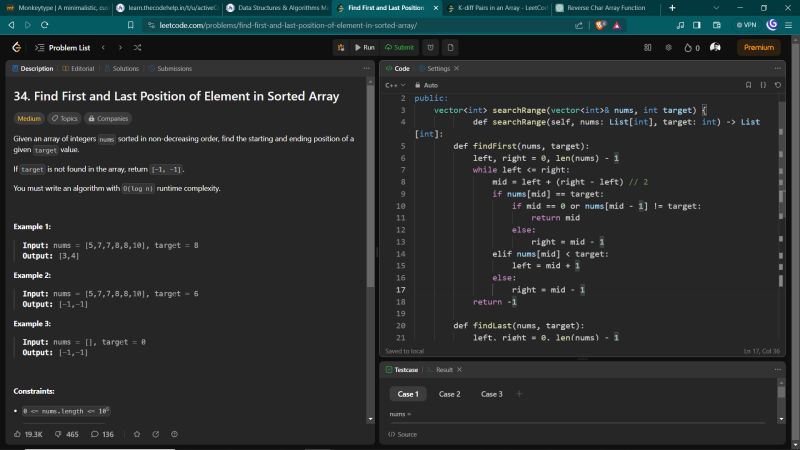800x450 pixels.
Task: Click the Source link in testcase panel
Action: pyautogui.click(x=403, y=435)
